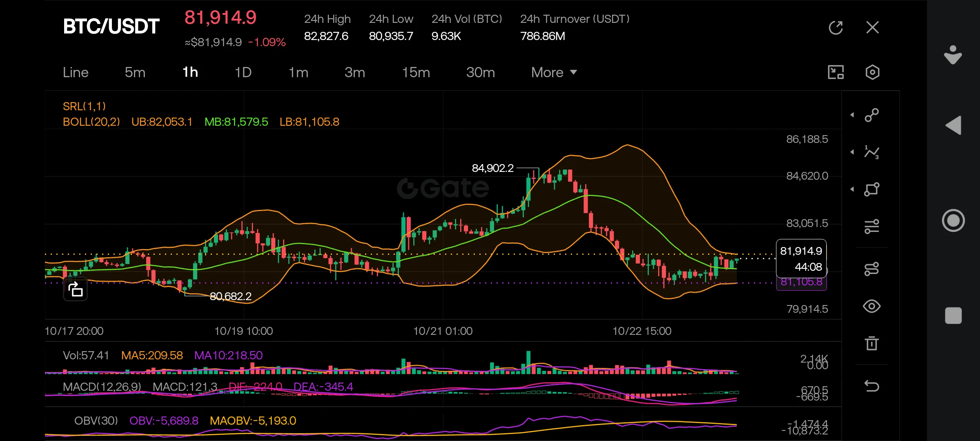
Task: Tap the OBV(30) indicator label
Action: 96,421
